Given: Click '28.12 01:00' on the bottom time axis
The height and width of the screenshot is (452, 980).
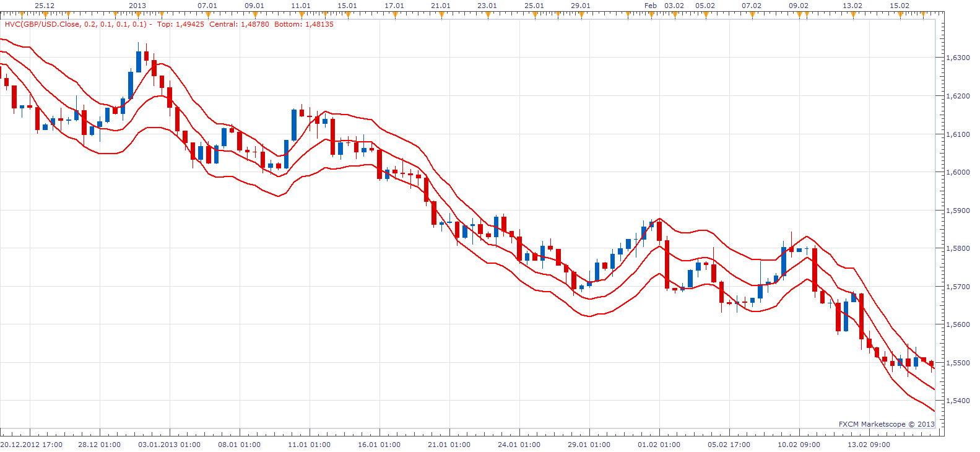Looking at the screenshot, I should click(x=100, y=445).
